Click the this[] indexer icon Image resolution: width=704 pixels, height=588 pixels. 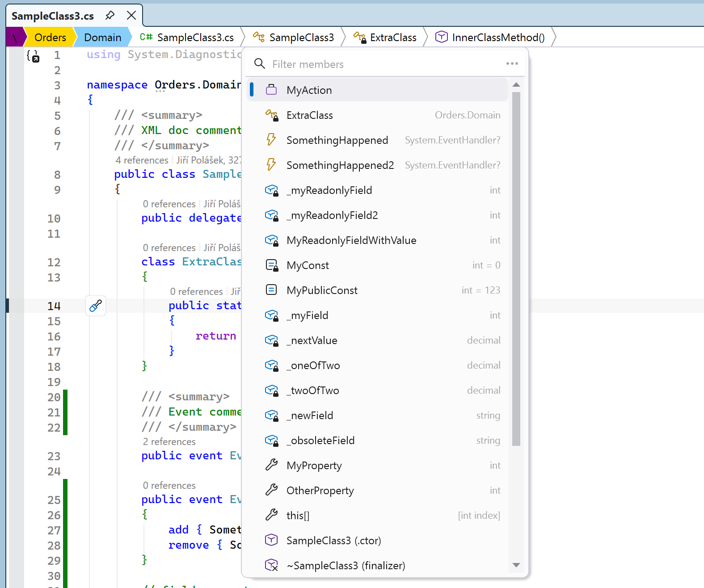tap(271, 515)
